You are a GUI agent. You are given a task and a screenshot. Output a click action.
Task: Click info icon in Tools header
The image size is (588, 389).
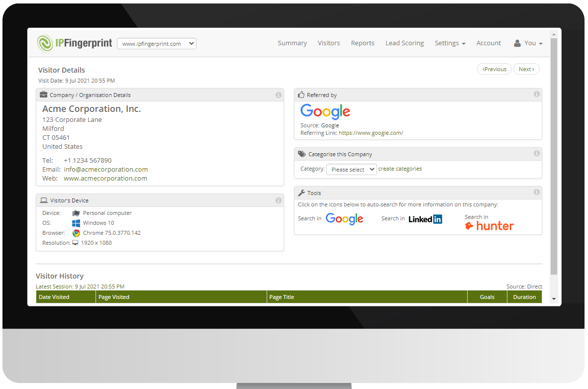point(537,192)
